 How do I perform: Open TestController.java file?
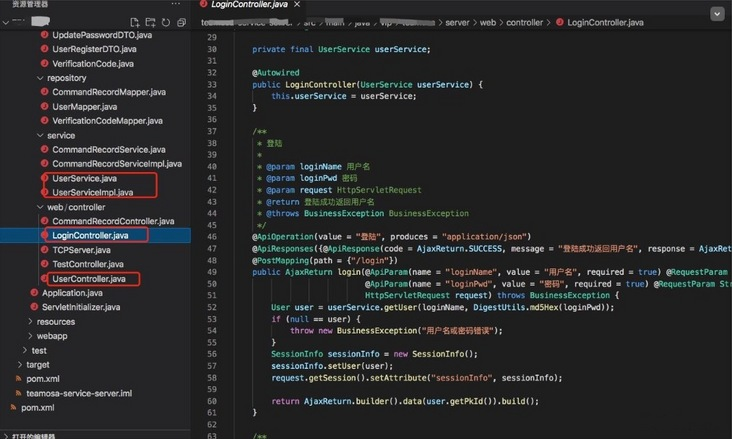coord(88,264)
